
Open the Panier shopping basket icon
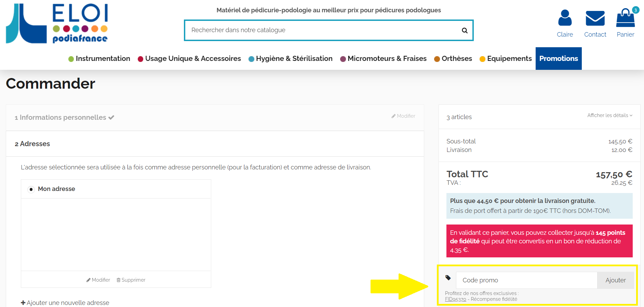click(625, 18)
